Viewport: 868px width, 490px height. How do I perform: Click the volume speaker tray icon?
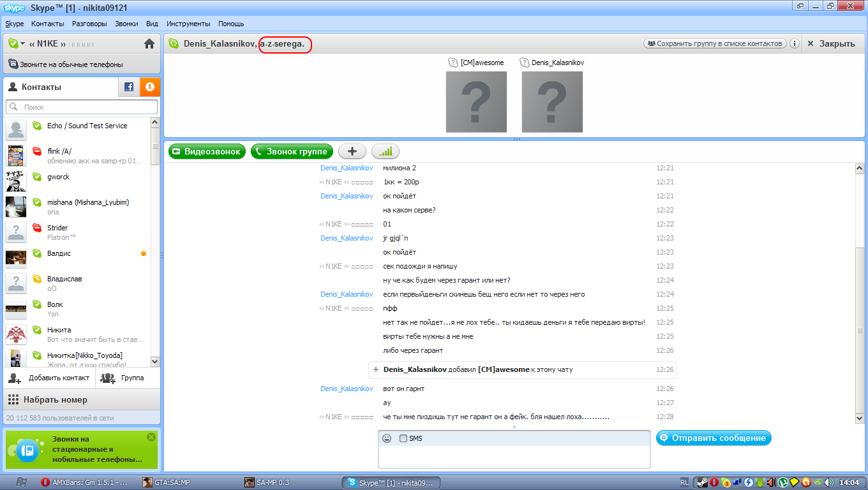coord(829,482)
